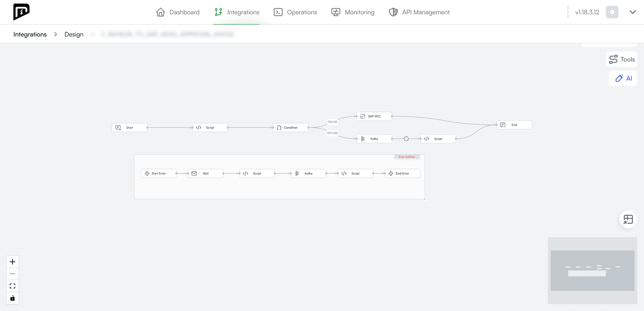
Task: Navigate to API Management
Action: tap(419, 12)
